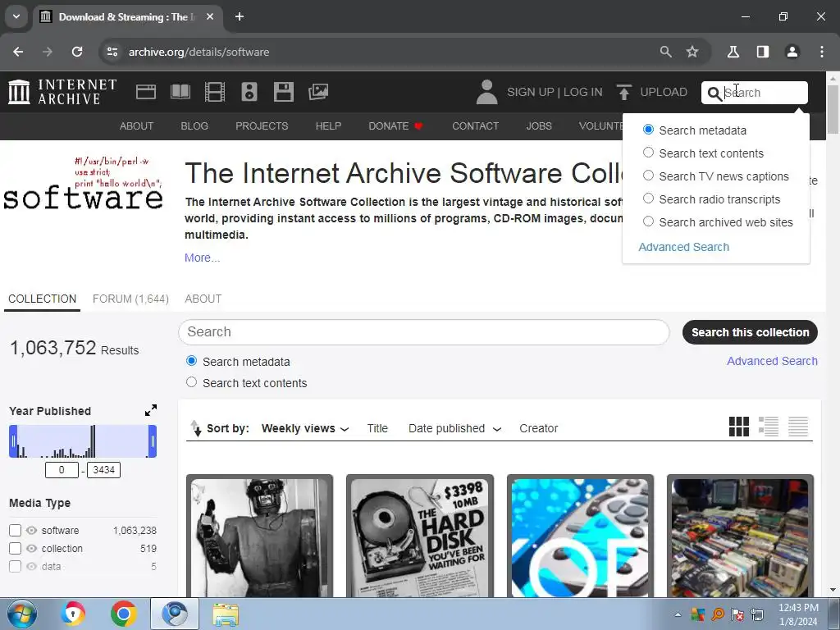Open Advanced Search in the popup
Image resolution: width=840 pixels, height=630 pixels.
(683, 247)
